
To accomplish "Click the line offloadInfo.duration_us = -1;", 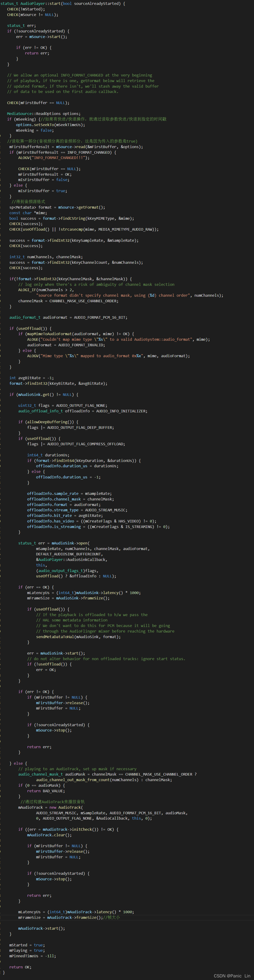I will tap(68, 477).
